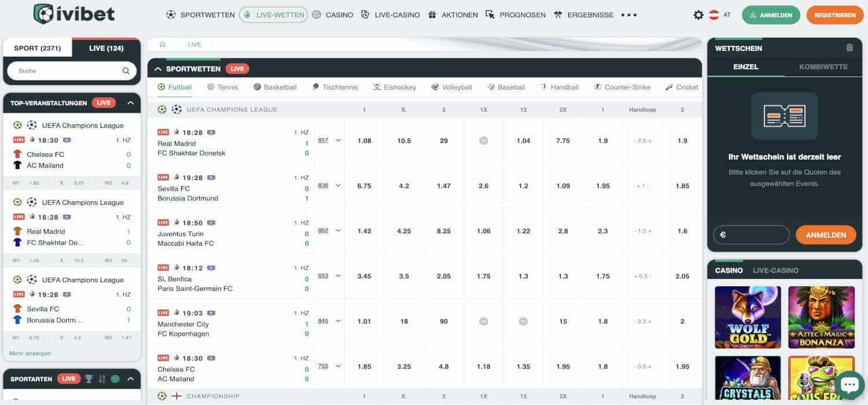
Task: Switch to SPORT (2371) tab
Action: click(x=38, y=48)
